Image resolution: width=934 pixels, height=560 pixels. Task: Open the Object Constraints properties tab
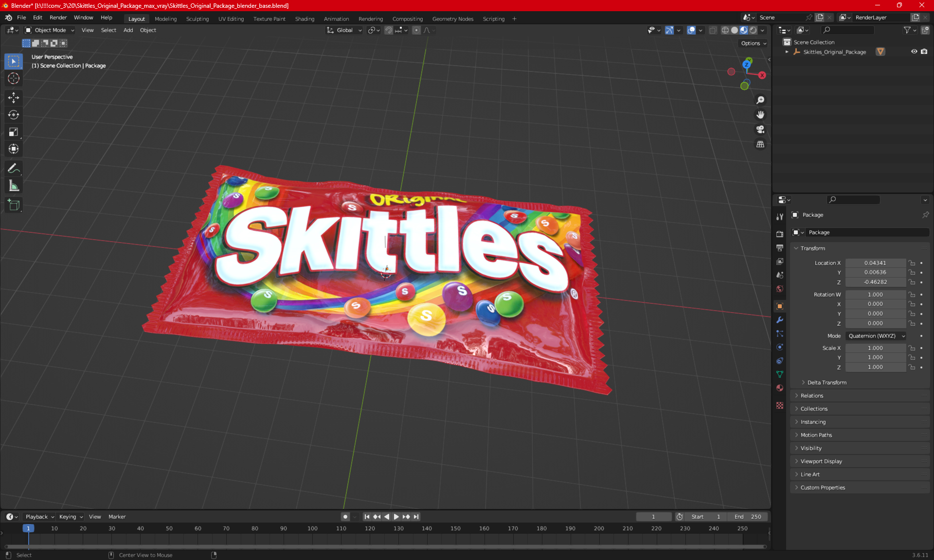click(780, 361)
